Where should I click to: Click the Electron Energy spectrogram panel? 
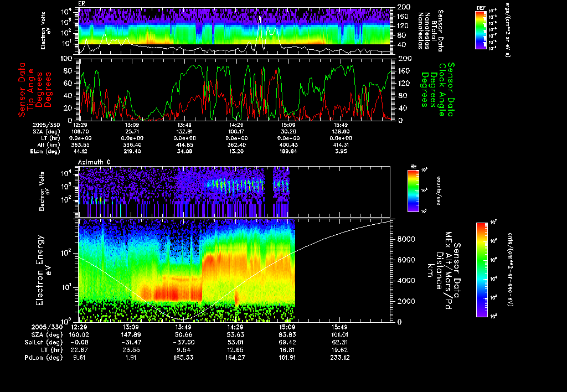(235, 271)
